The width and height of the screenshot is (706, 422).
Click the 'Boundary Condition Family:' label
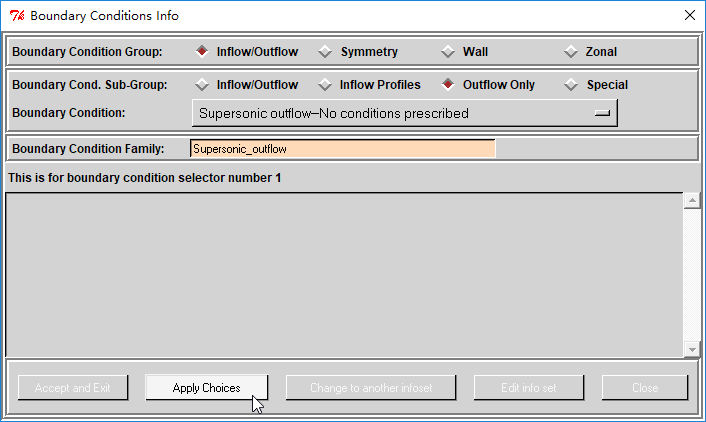pyautogui.click(x=88, y=149)
